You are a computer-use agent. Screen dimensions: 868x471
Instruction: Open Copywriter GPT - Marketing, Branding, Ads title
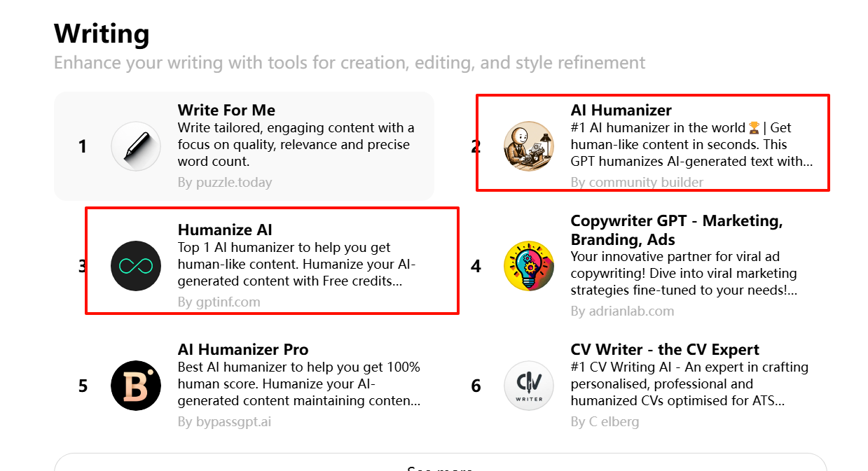coord(677,230)
